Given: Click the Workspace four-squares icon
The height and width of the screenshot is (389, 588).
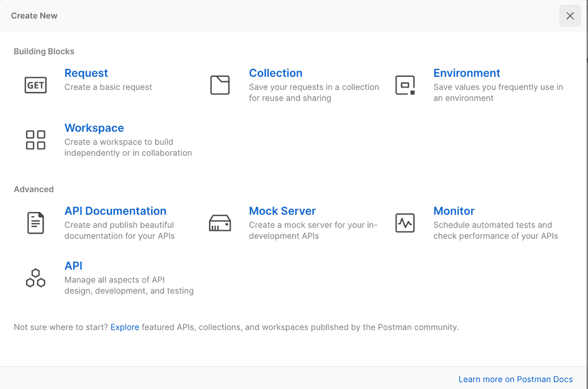Looking at the screenshot, I should tap(36, 140).
